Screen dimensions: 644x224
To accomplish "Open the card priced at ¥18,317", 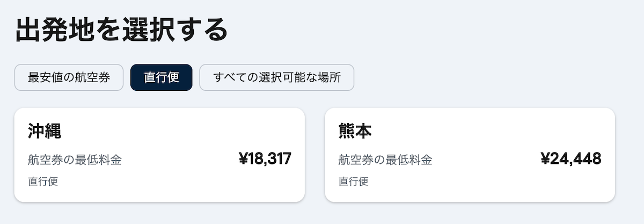I will [x=159, y=155].
